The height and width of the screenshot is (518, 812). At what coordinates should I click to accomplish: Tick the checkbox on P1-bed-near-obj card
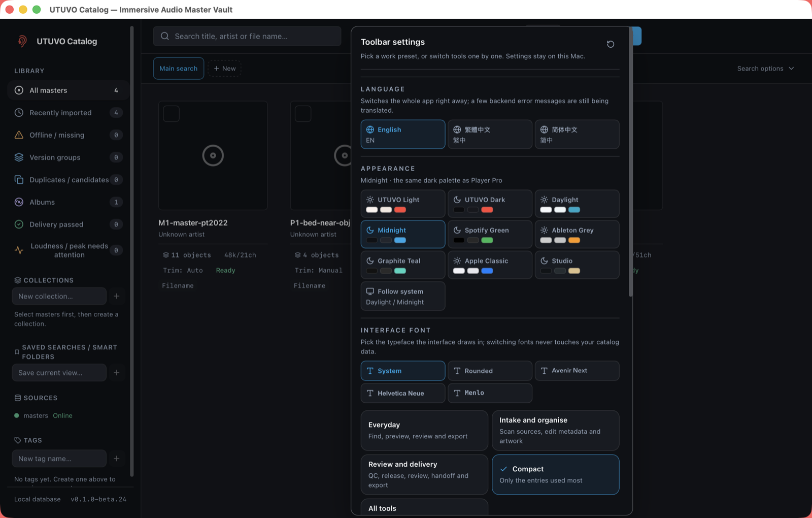click(303, 114)
